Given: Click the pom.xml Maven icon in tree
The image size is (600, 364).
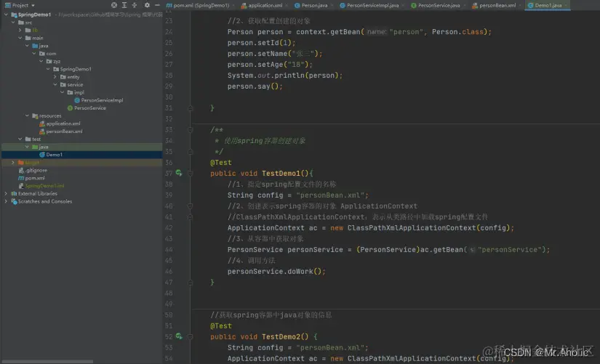Looking at the screenshot, I should click(21, 178).
